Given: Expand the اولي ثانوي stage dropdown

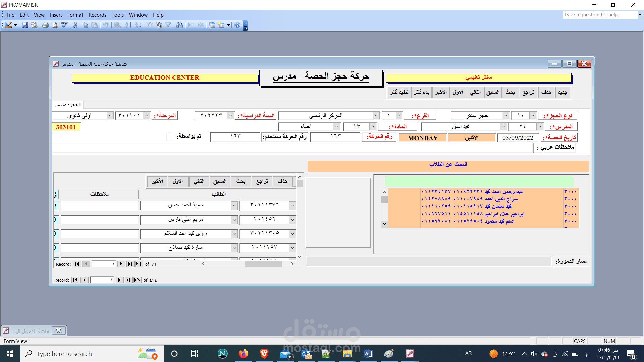Looking at the screenshot, I should (x=110, y=116).
